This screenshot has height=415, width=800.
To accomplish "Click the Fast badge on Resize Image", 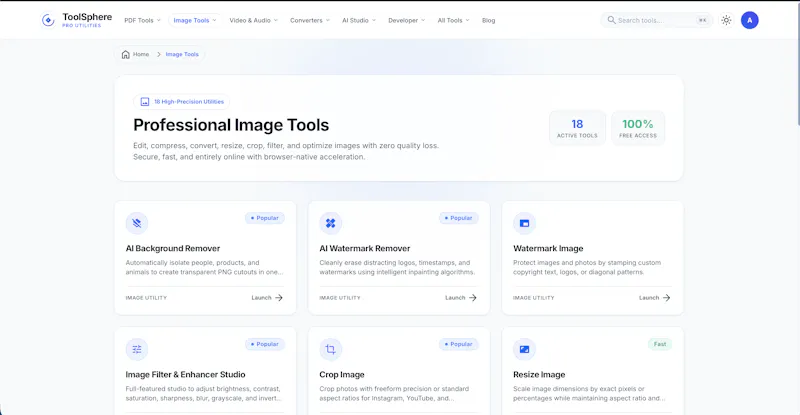I will coord(660,344).
